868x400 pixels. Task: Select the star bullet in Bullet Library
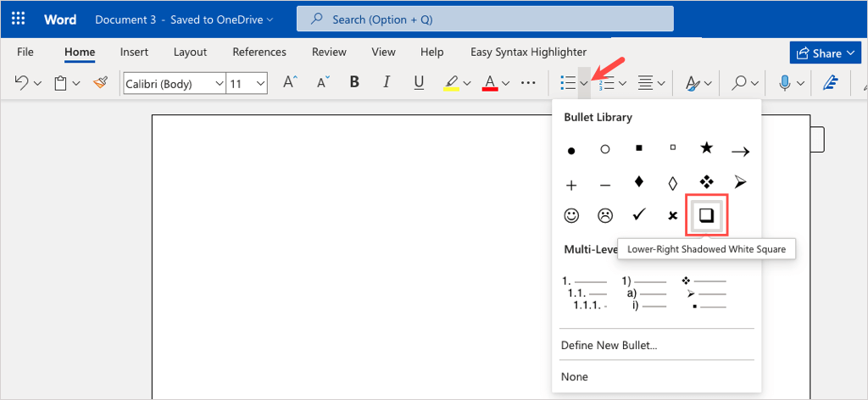click(706, 148)
